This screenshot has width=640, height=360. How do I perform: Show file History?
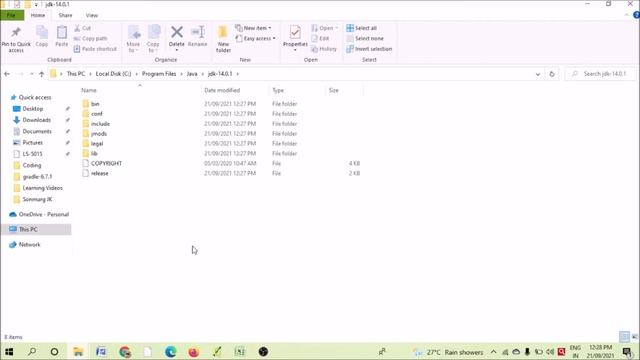click(x=324, y=49)
